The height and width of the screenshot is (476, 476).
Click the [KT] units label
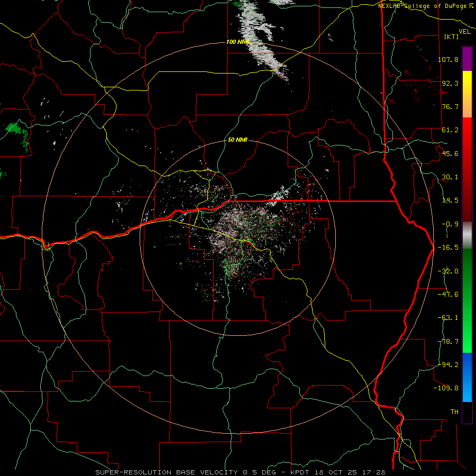click(x=451, y=36)
